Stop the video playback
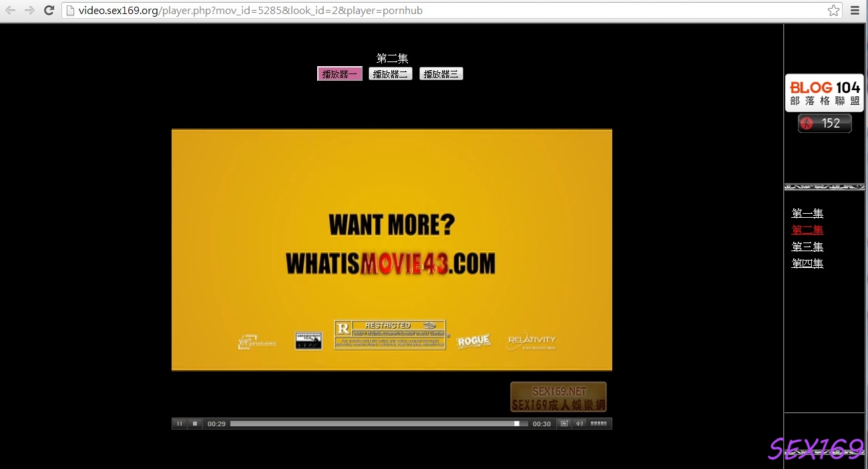868x469 pixels. tap(195, 424)
